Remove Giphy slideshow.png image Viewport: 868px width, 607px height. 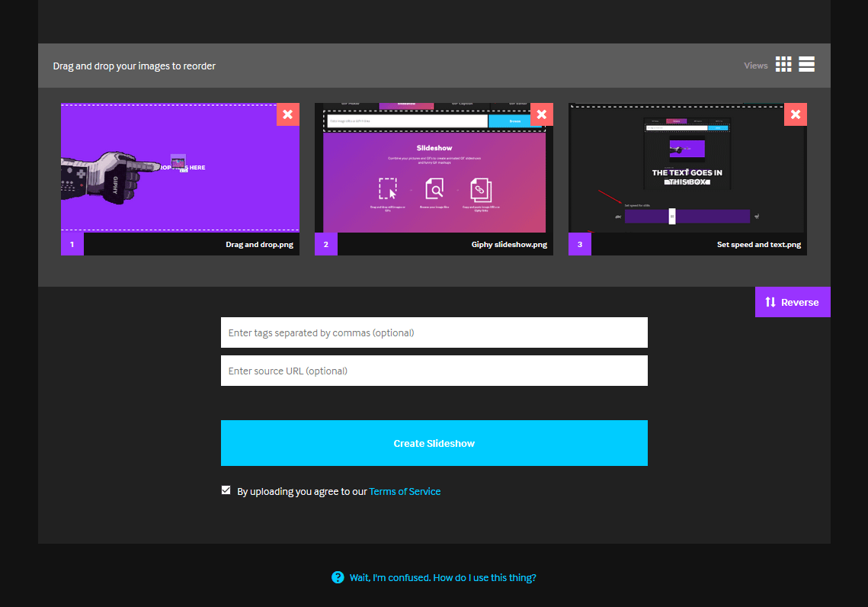[x=541, y=114]
